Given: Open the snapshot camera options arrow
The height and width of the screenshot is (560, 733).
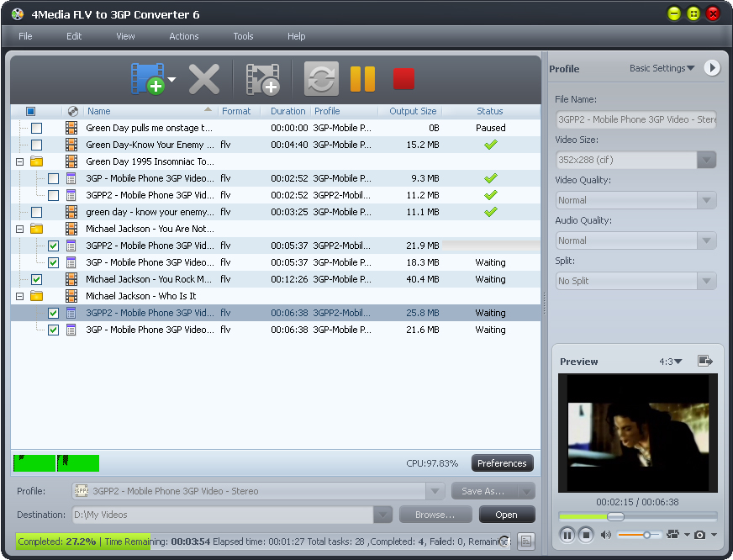Looking at the screenshot, I should pyautogui.click(x=714, y=535).
